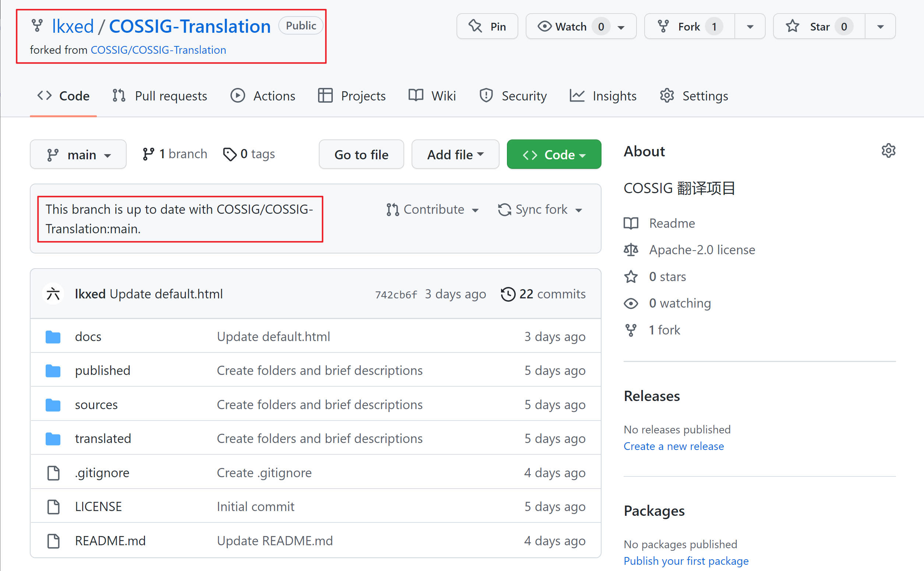Open the docs row commit message Update default.html
924x571 pixels.
click(274, 337)
